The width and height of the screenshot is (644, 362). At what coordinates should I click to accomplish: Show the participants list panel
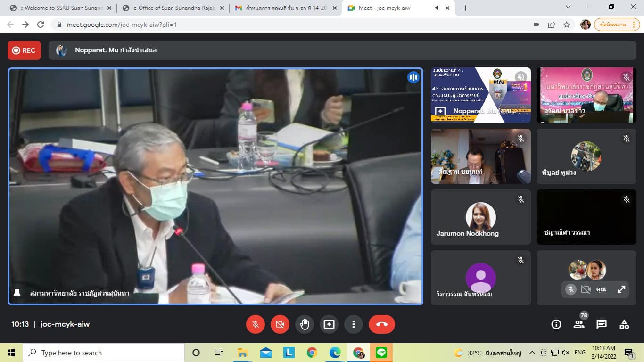(x=579, y=324)
